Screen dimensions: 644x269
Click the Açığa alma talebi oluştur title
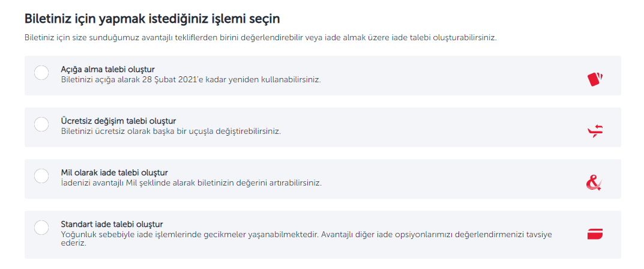coord(107,69)
